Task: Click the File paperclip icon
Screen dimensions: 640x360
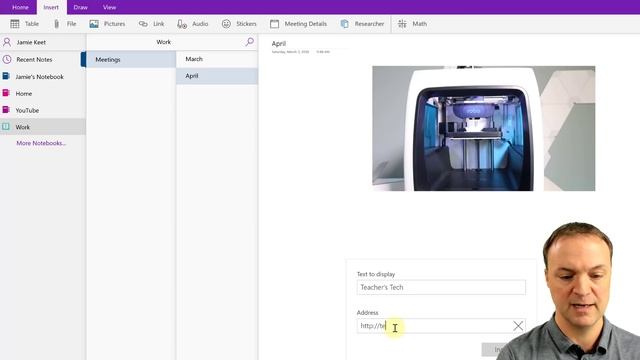Action: click(56, 24)
